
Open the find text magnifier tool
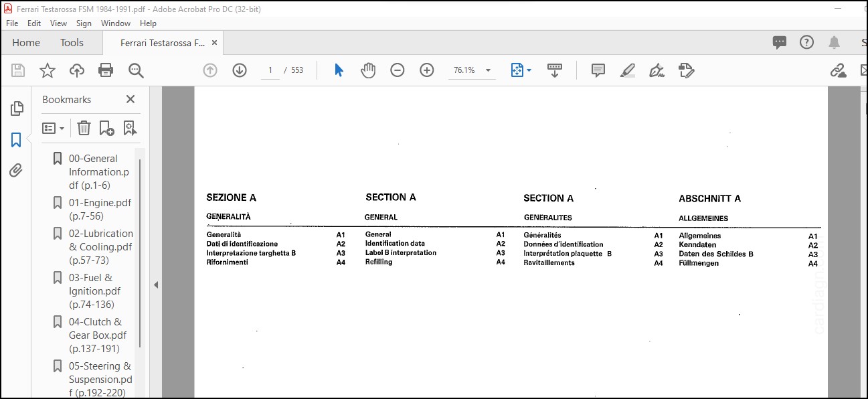[x=136, y=70]
